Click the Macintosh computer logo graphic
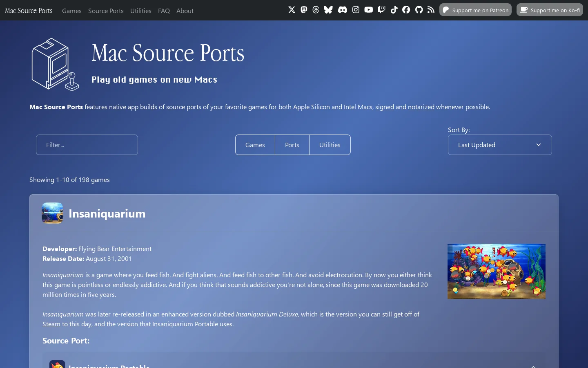 click(x=55, y=65)
